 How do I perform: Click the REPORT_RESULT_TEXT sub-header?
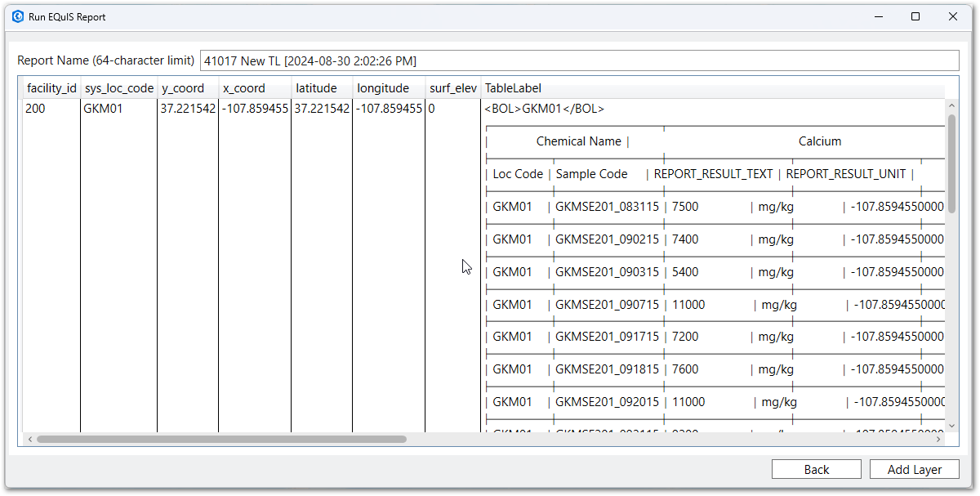point(714,174)
